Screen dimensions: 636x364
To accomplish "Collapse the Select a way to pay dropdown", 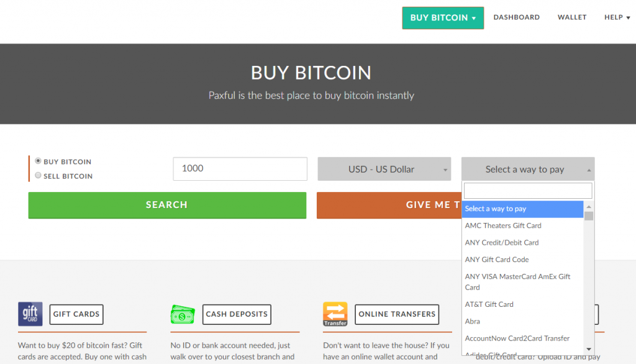I will click(528, 169).
